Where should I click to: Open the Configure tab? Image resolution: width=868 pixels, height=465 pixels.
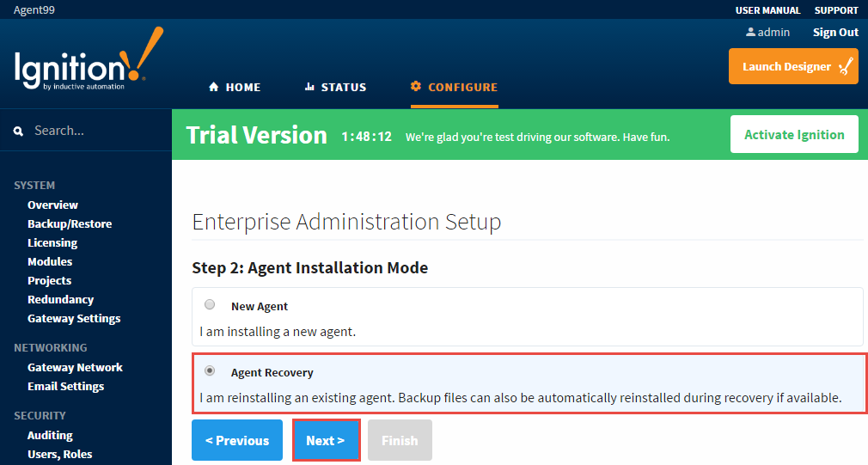click(454, 87)
